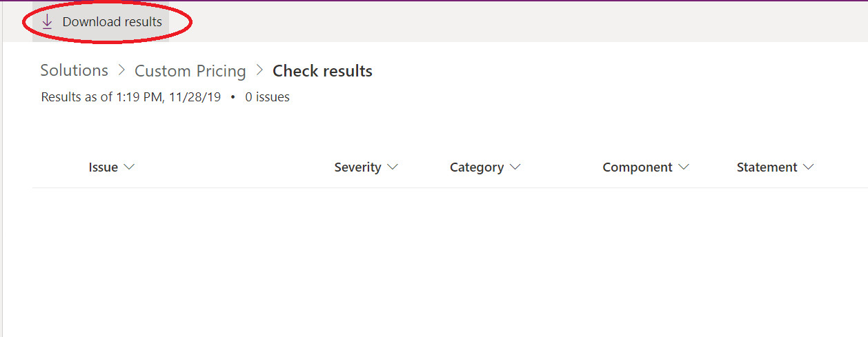Expand the Issue column dropdown chevron
This screenshot has width=868, height=337.
[x=128, y=167]
